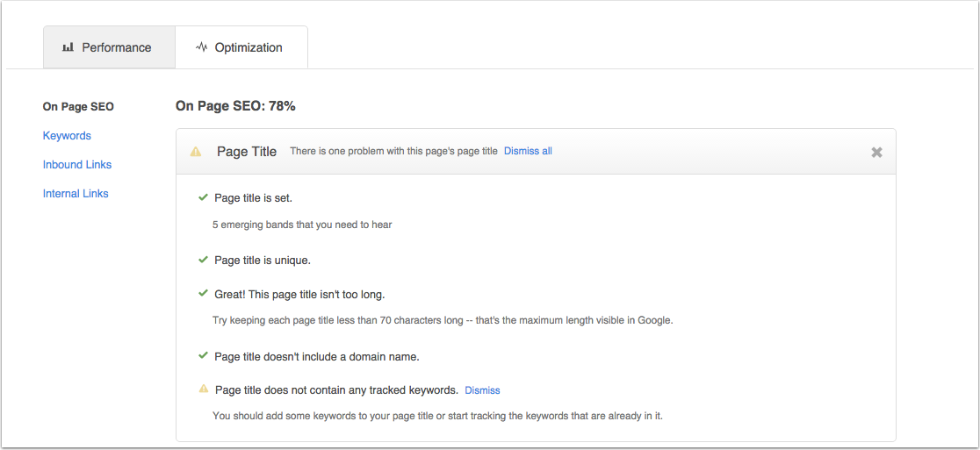Screen dimensions: 980x450
Task: Click the yellow warning icon beside Page Title
Action: tap(196, 151)
